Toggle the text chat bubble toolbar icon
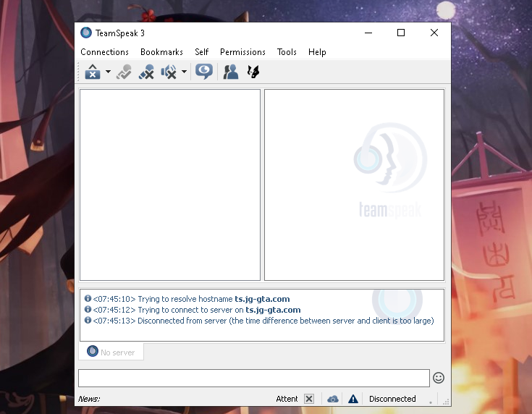The image size is (532, 414). click(204, 72)
